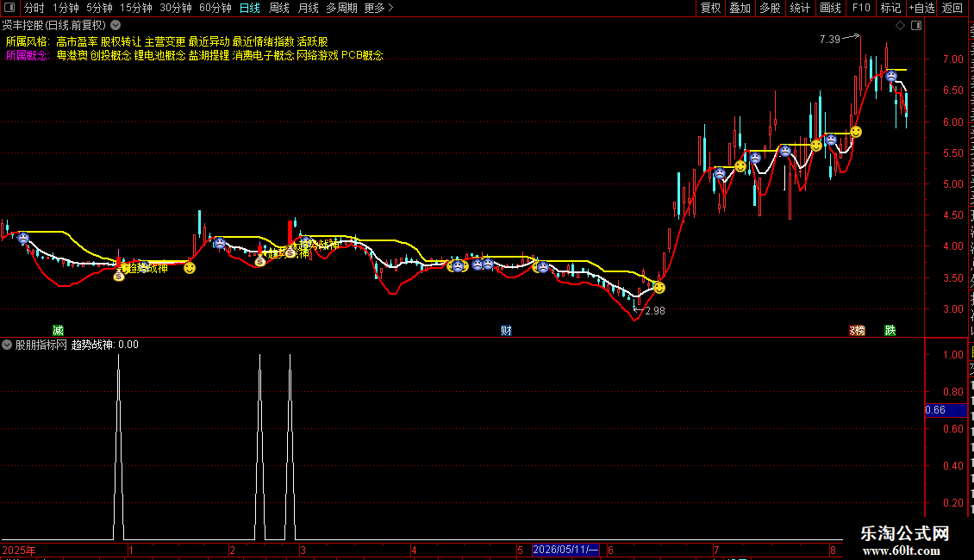Click 最近情绪指数 style tag
The width and height of the screenshot is (974, 560).
[264, 41]
